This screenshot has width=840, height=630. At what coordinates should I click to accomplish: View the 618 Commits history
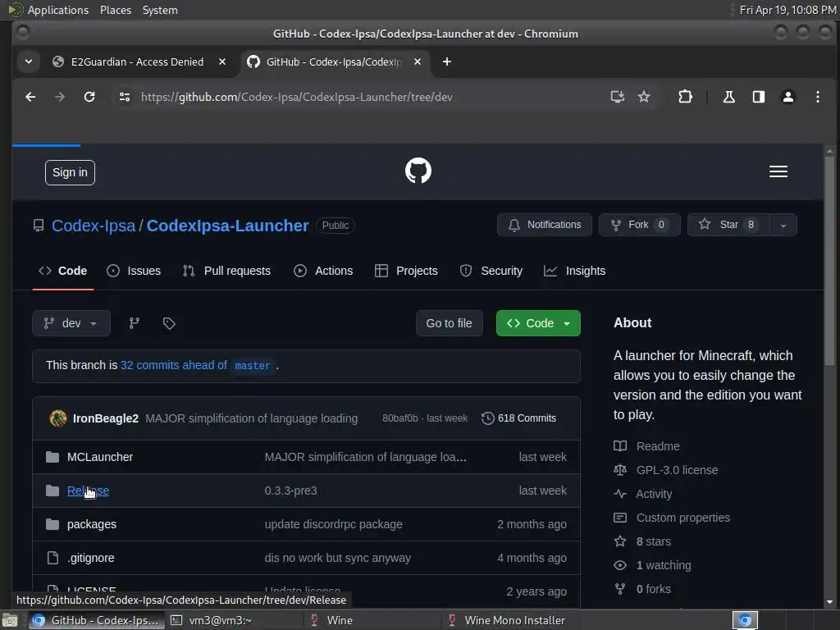518,418
